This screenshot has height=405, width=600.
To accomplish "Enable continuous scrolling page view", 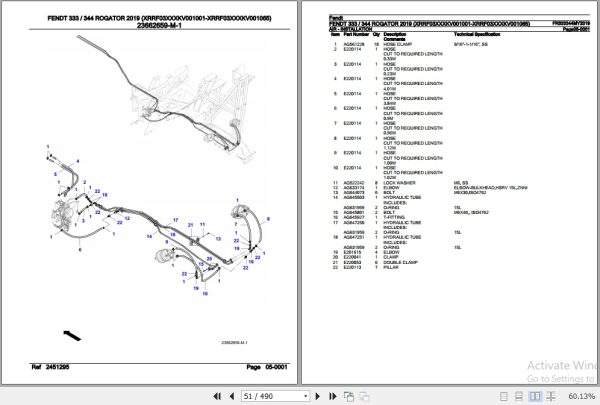I will pos(519,396).
